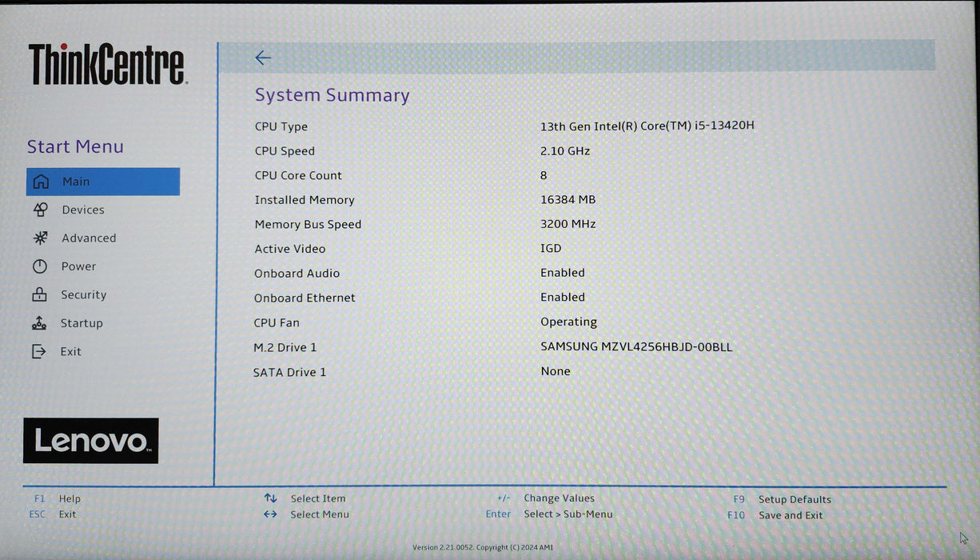Click ESC Exit in the footer
The image size is (980, 560).
tap(53, 514)
